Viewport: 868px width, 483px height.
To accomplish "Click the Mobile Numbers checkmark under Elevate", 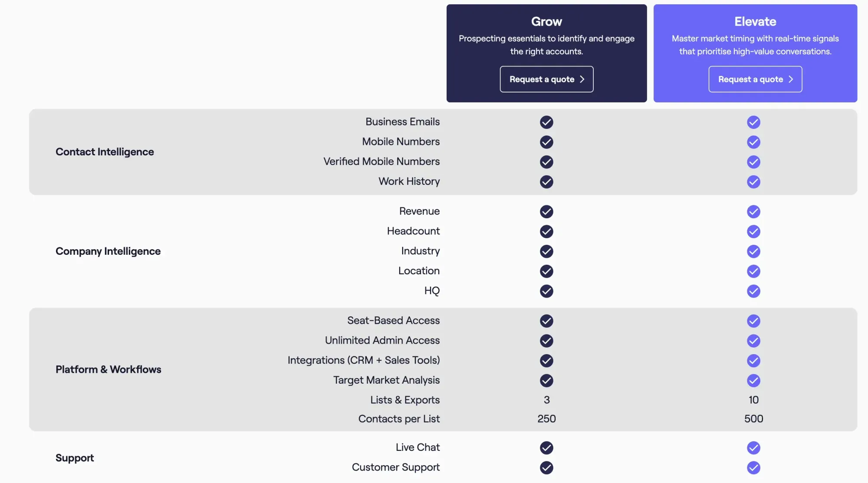I will point(754,142).
